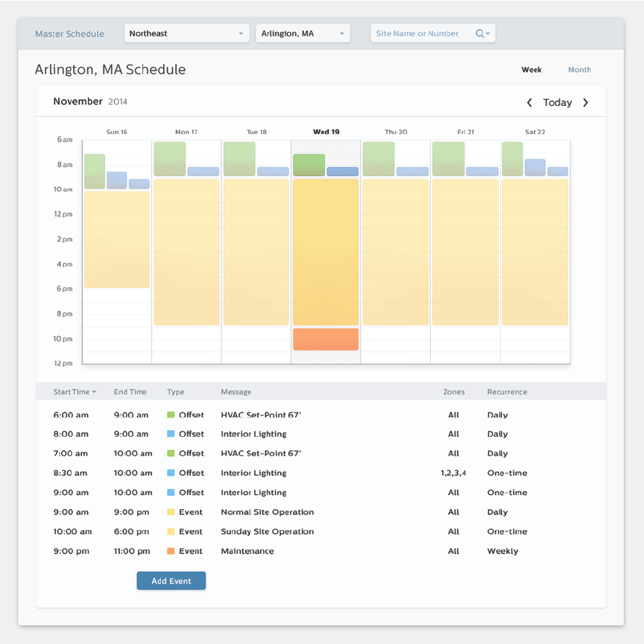Open the Northeast region dropdown

[186, 34]
